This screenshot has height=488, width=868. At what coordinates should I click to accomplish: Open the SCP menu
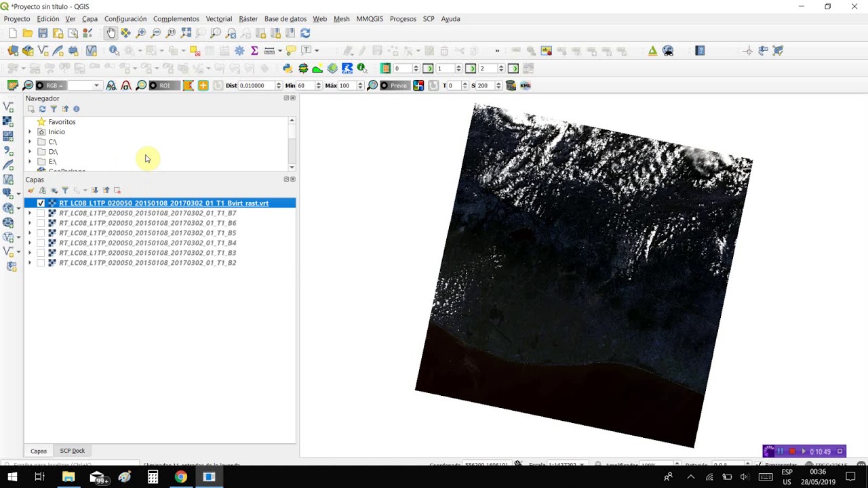tap(429, 19)
